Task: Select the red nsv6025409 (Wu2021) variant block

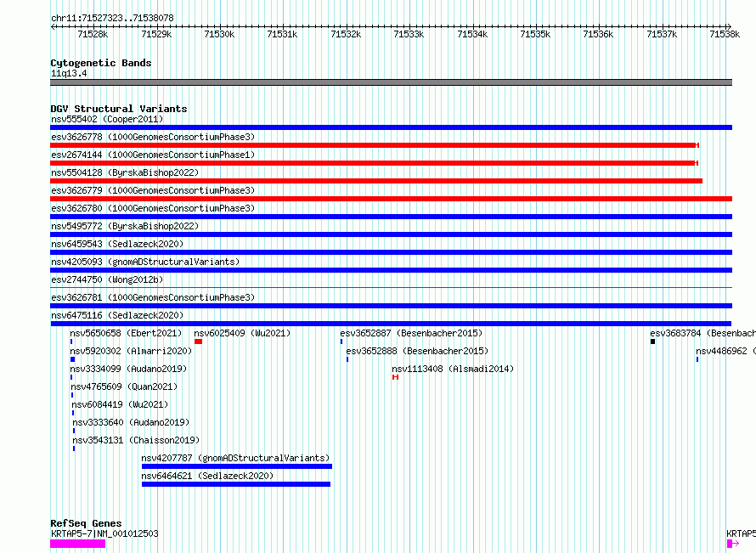Action: click(198, 341)
